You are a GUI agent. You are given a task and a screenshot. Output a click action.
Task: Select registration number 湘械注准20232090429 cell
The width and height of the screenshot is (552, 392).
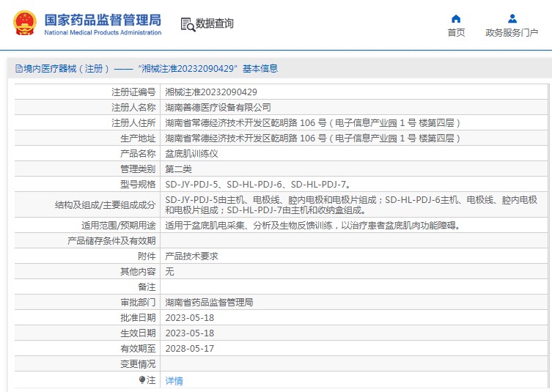pos(211,92)
